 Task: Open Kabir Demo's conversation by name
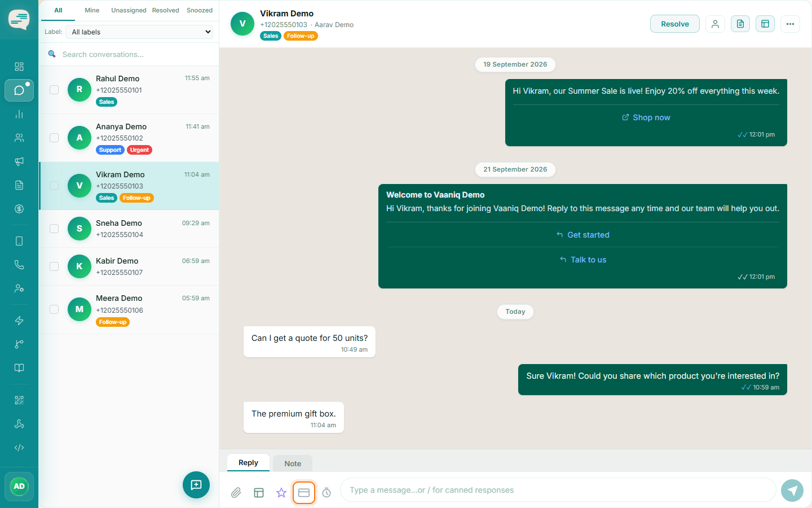pos(117,261)
